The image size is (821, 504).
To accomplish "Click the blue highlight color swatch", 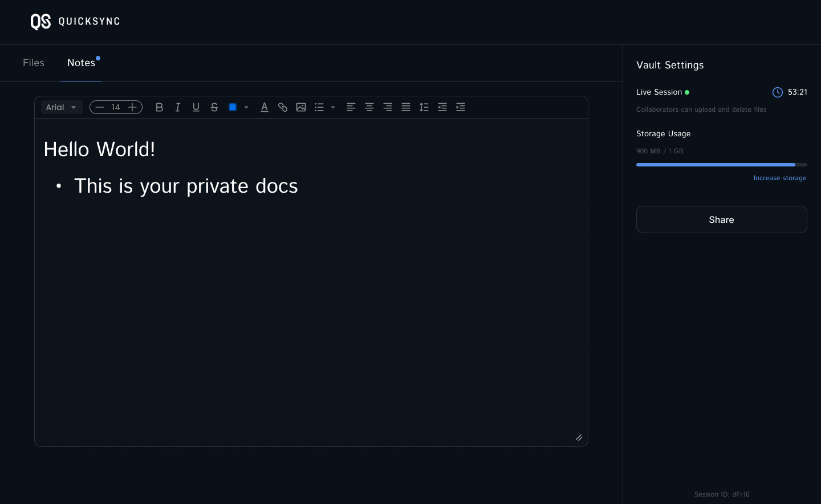I will tap(233, 107).
